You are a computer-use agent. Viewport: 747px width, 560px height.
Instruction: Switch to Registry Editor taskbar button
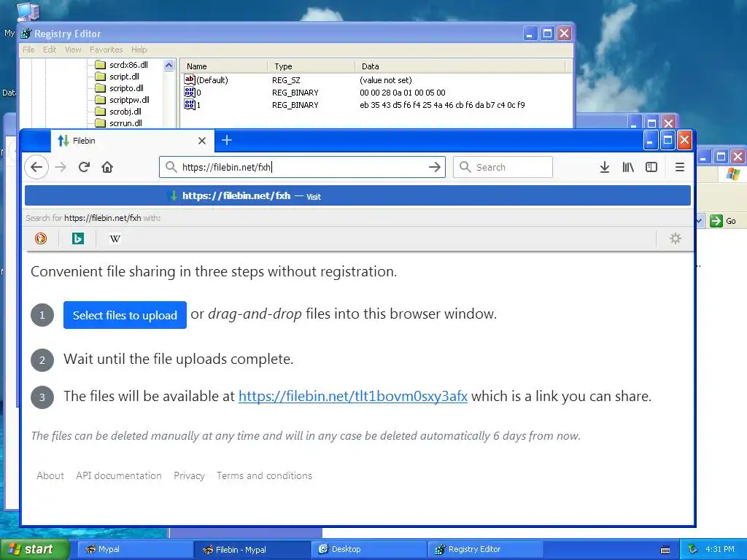[485, 549]
